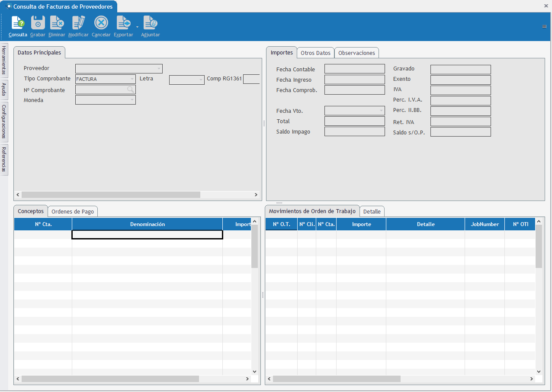Open the Configuraciones side panel
552x392 pixels.
tap(4, 121)
